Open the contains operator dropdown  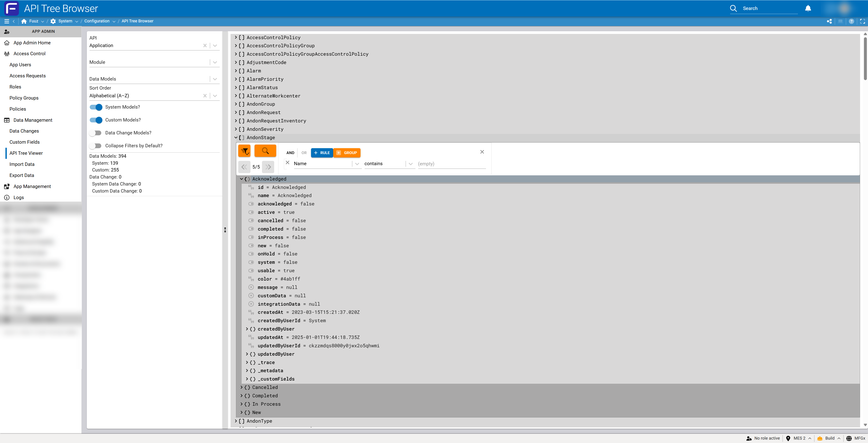coord(410,164)
